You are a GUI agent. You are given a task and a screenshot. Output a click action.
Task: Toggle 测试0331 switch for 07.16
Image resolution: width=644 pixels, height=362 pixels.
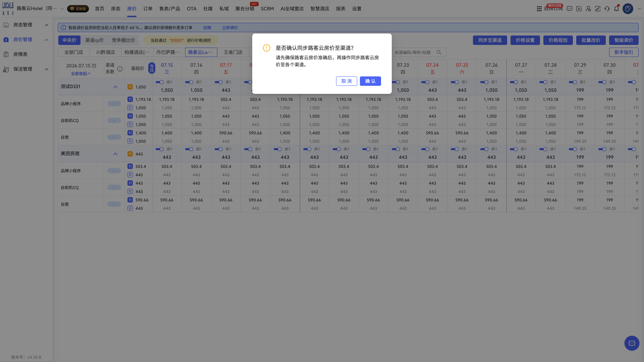tap(189, 82)
